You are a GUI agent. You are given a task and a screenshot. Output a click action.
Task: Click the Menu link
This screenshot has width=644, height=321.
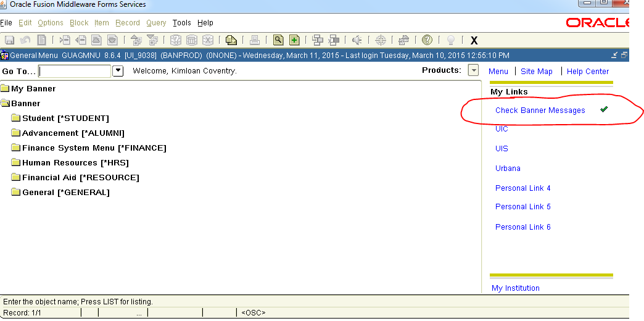(x=498, y=72)
